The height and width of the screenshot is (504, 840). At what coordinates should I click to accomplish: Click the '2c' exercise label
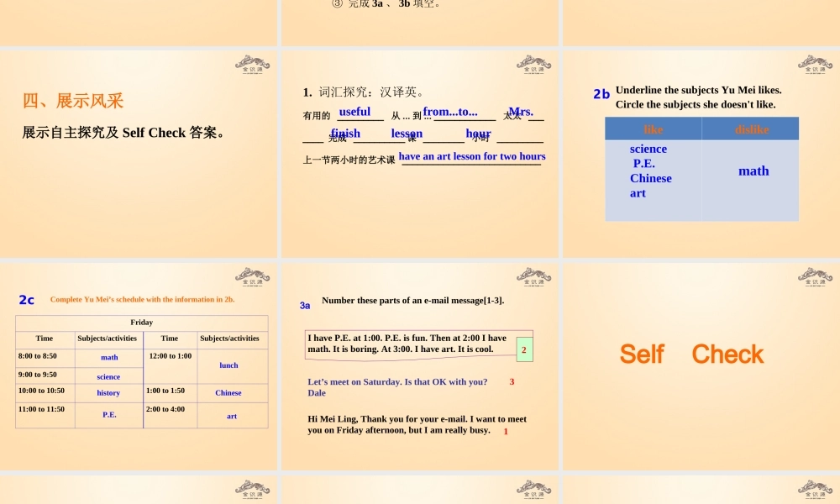[26, 300]
